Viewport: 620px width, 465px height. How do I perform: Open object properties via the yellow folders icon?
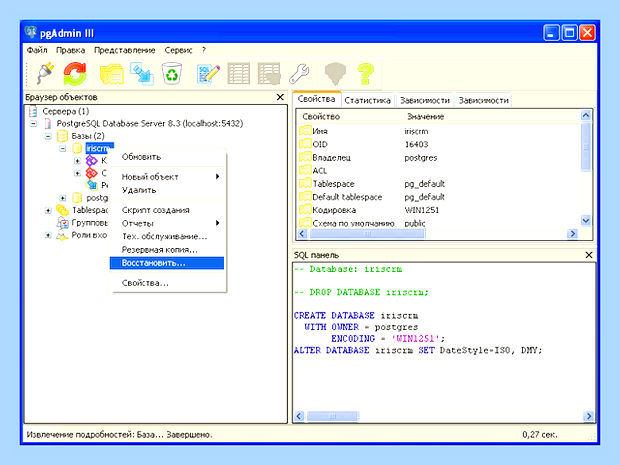click(x=112, y=74)
